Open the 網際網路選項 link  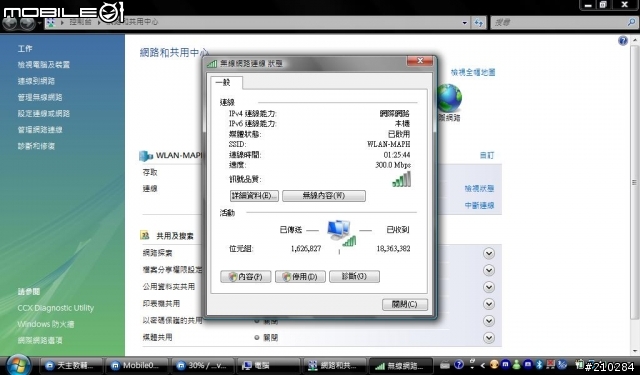point(40,340)
